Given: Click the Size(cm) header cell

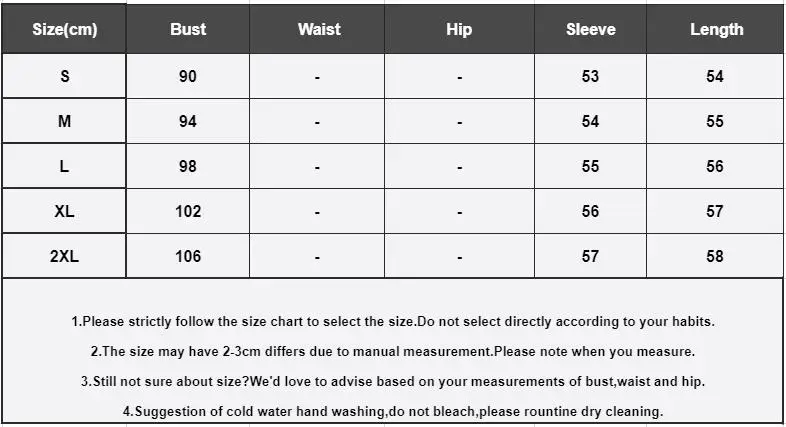Looking at the screenshot, I should click(x=64, y=29).
